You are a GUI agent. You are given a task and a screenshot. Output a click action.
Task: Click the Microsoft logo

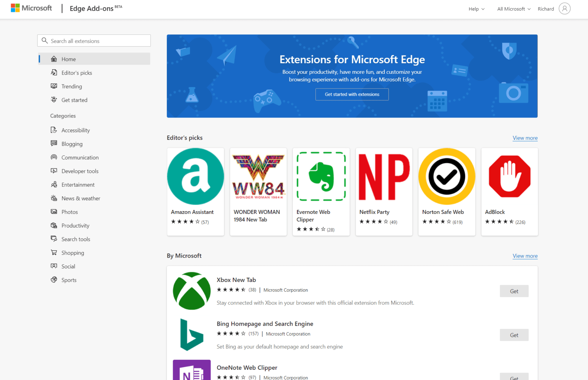(x=31, y=8)
